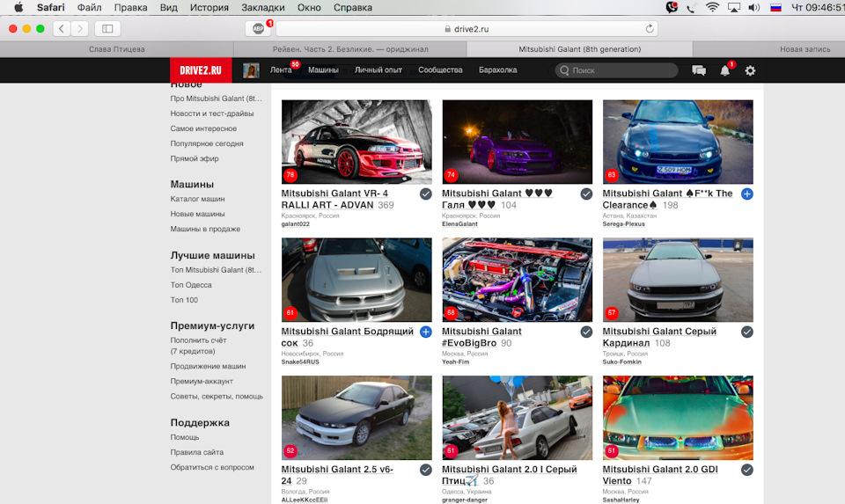Screen dimensions: 845x504
Task: Click the Поиск search field
Action: click(x=616, y=70)
